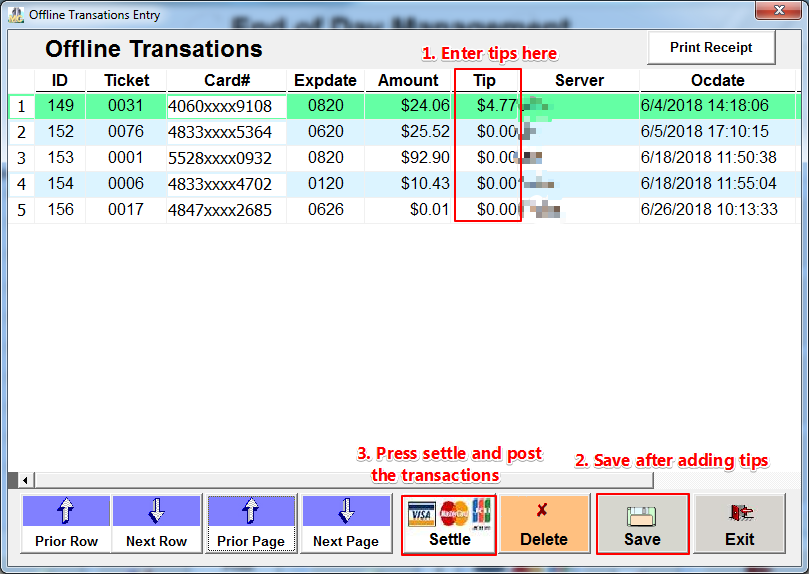Select row number 1 header

[x=21, y=106]
